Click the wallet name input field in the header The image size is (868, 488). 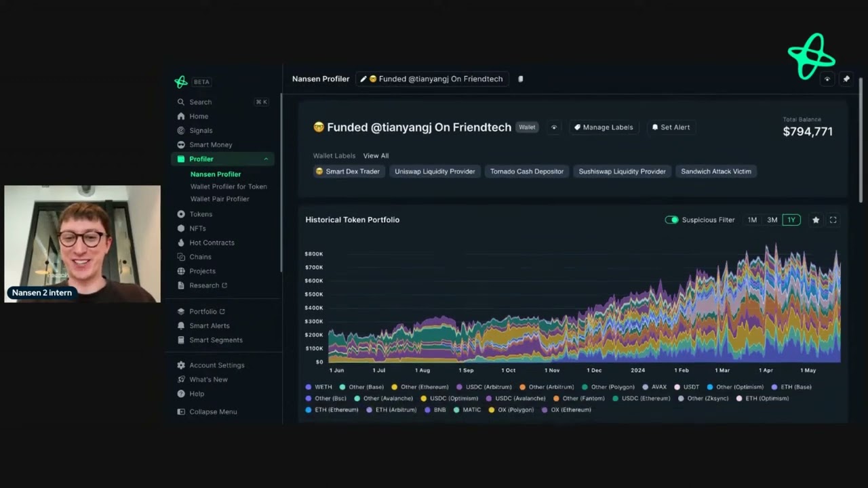(x=433, y=79)
